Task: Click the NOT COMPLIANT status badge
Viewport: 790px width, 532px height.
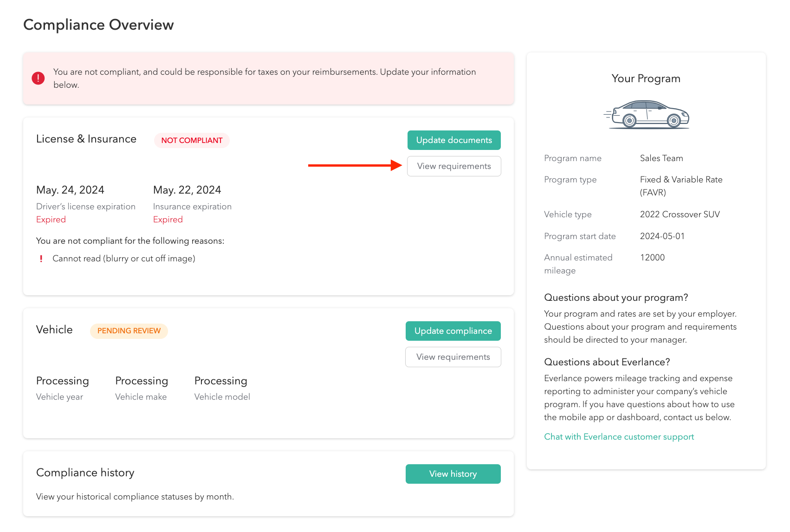Action: coord(192,140)
